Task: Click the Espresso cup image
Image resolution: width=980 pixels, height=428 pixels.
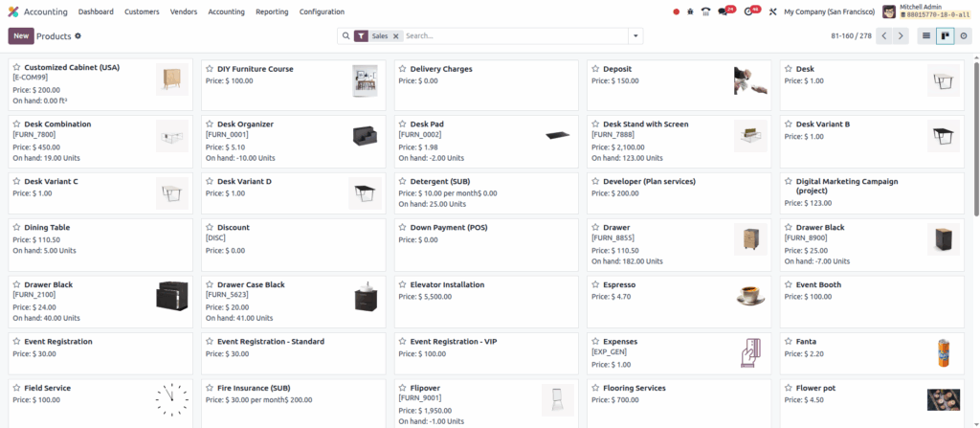Action: [x=750, y=295]
